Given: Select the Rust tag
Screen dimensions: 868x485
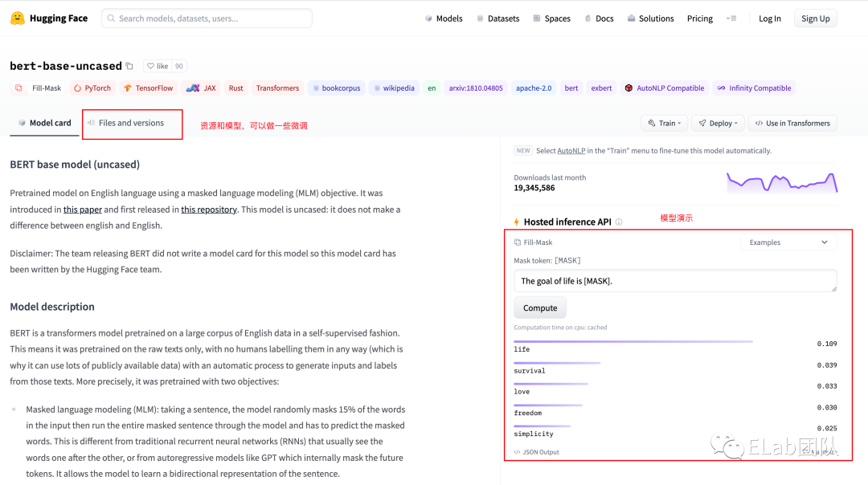Looking at the screenshot, I should pos(235,88).
